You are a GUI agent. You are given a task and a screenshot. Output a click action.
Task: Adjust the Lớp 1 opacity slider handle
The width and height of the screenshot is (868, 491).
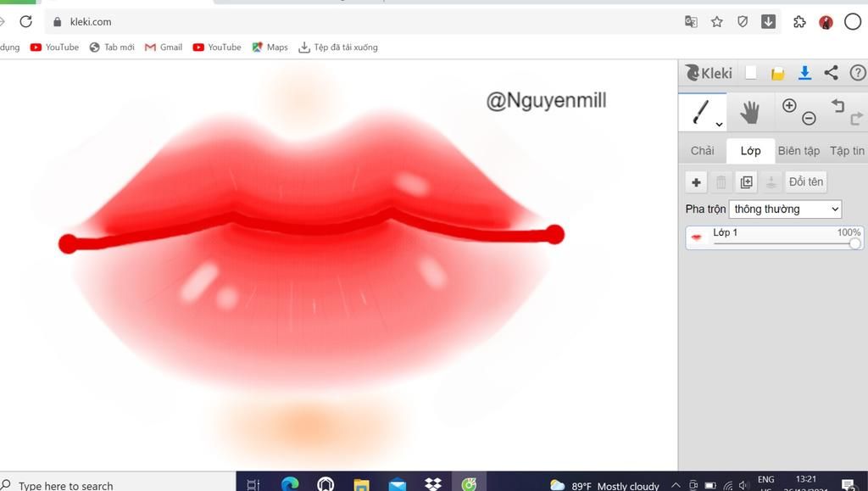click(x=854, y=243)
